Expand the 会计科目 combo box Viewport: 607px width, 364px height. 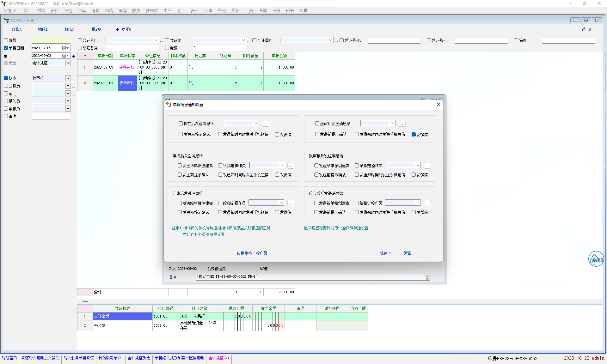[156, 40]
